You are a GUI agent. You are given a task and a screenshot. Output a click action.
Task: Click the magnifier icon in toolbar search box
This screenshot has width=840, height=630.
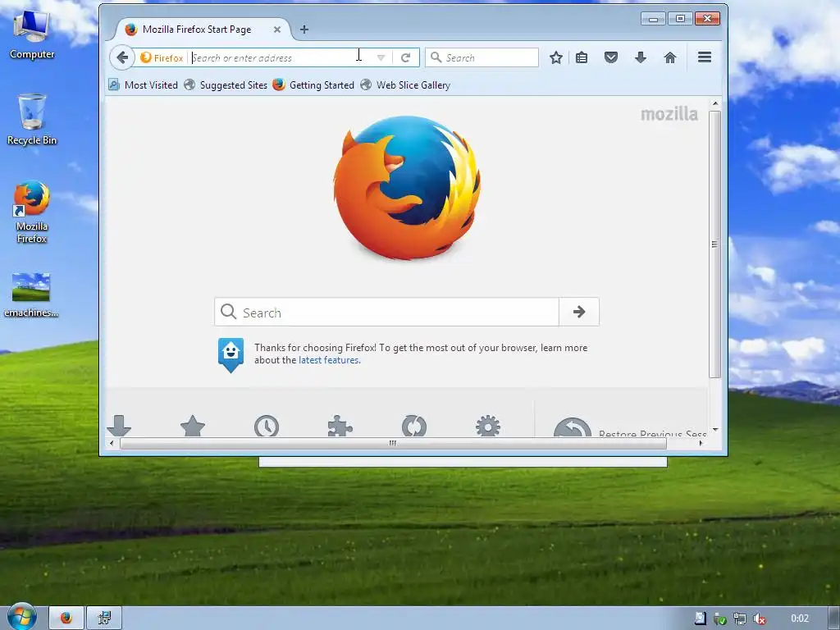click(x=436, y=57)
